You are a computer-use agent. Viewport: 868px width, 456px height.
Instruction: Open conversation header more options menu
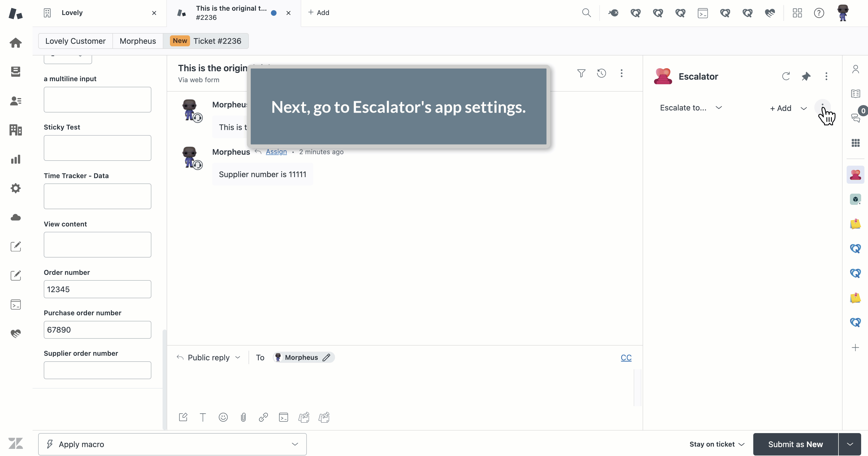[622, 73]
